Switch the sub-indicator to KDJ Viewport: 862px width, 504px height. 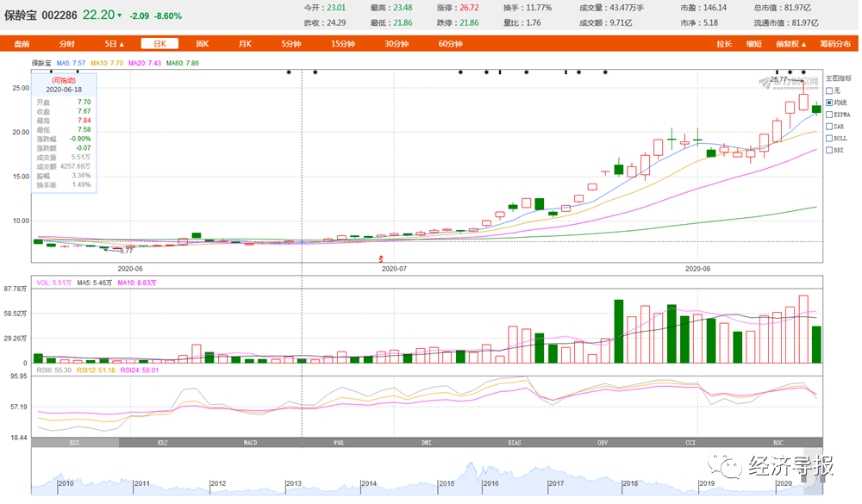[162, 443]
